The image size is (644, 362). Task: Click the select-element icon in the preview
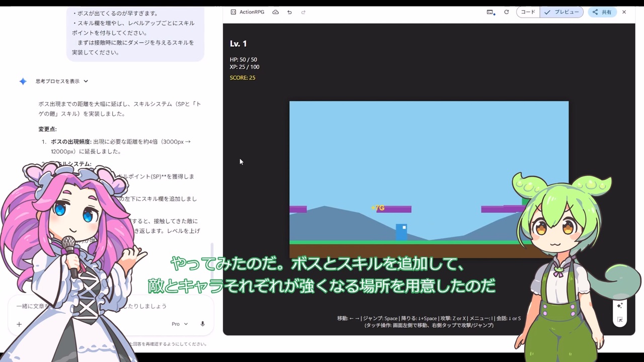620,319
